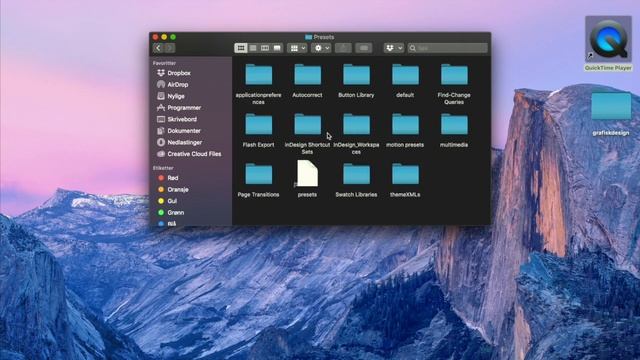
Task: Open the action gear menu
Action: (321, 48)
